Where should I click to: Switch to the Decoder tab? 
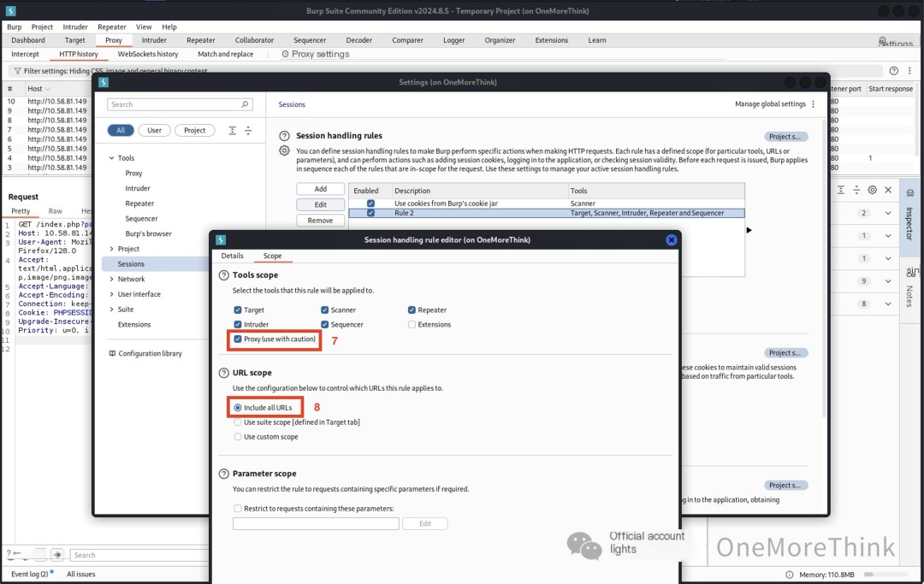pyautogui.click(x=358, y=40)
